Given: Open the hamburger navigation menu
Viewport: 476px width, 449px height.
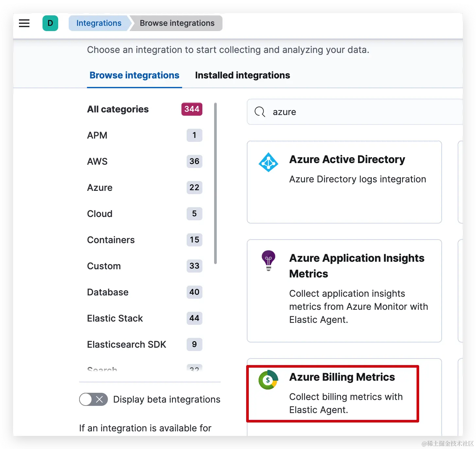Looking at the screenshot, I should click(24, 23).
